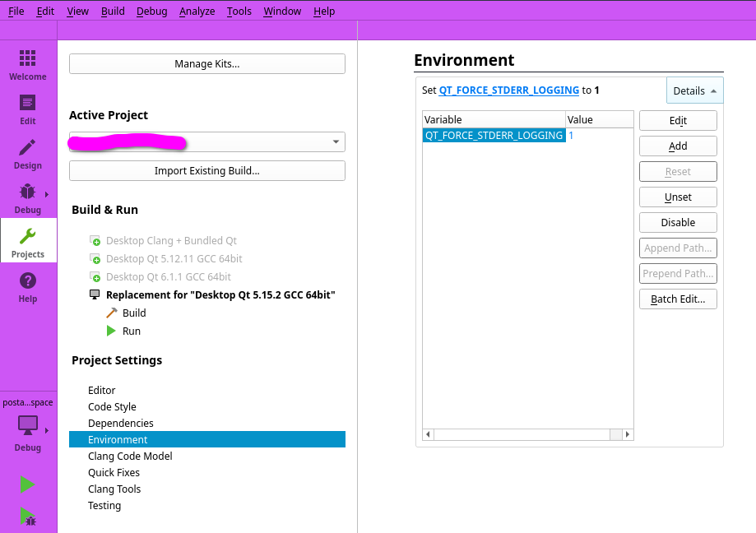
Task: Open the Active Project dropdown
Action: pos(206,142)
